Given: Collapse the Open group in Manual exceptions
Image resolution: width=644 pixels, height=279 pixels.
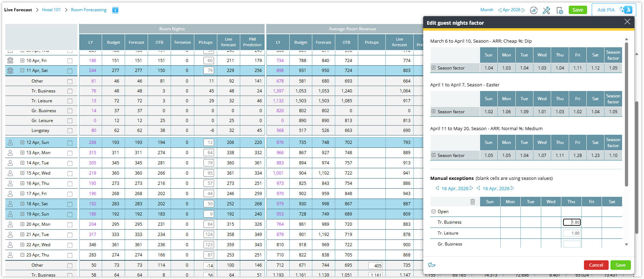Looking at the screenshot, I should (x=433, y=212).
